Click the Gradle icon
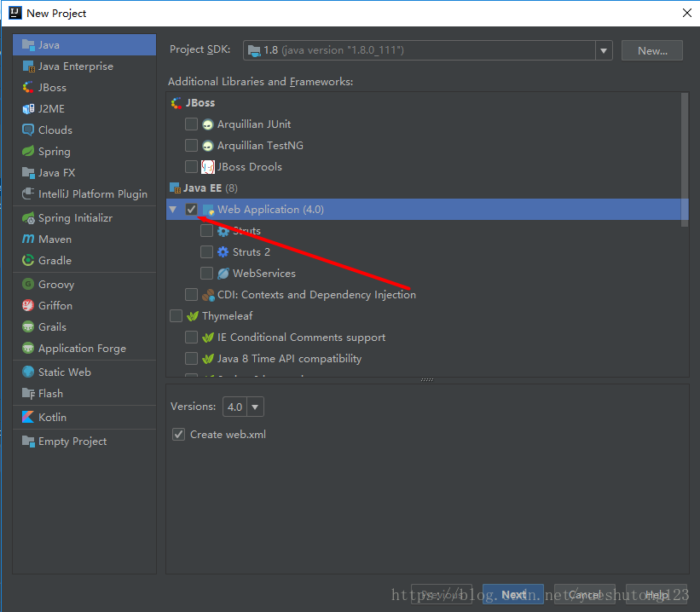This screenshot has width=700, height=612. [28, 260]
